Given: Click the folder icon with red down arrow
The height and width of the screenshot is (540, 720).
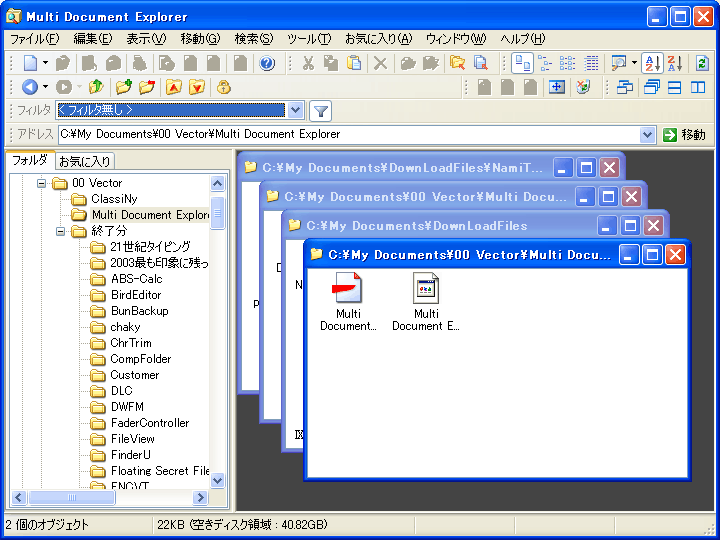Looking at the screenshot, I should pos(197,87).
